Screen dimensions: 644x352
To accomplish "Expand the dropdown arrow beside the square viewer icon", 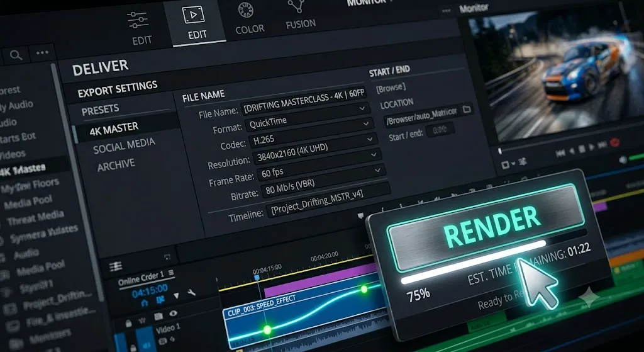I will point(513,163).
